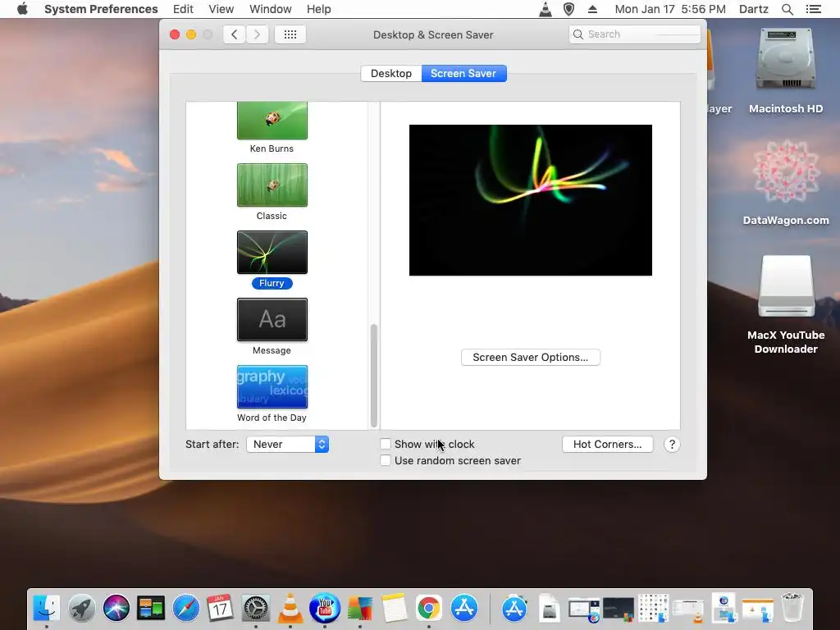Open the Start after Never dropdown
The height and width of the screenshot is (630, 840).
point(288,444)
